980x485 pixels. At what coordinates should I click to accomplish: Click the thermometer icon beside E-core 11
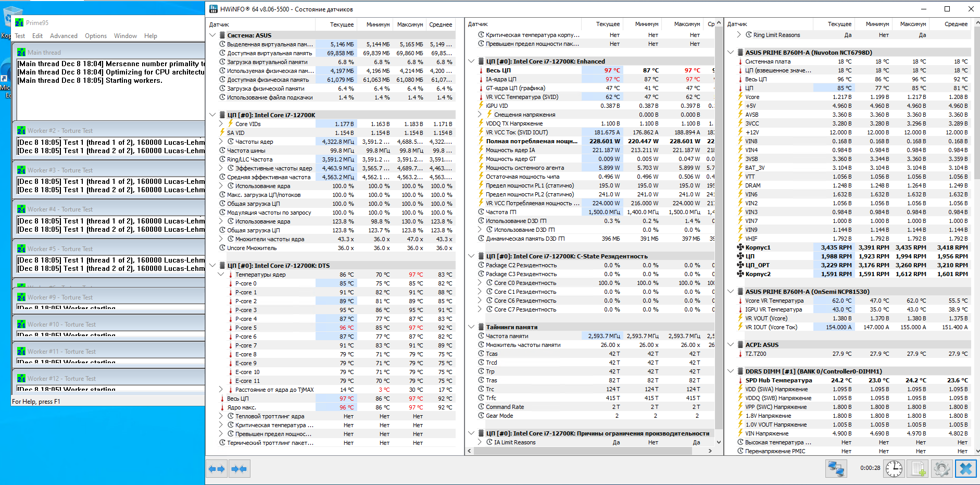click(231, 381)
